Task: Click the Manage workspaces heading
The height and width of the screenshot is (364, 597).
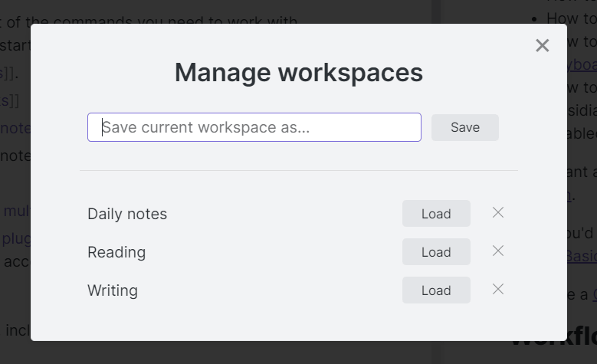Action: (x=298, y=73)
